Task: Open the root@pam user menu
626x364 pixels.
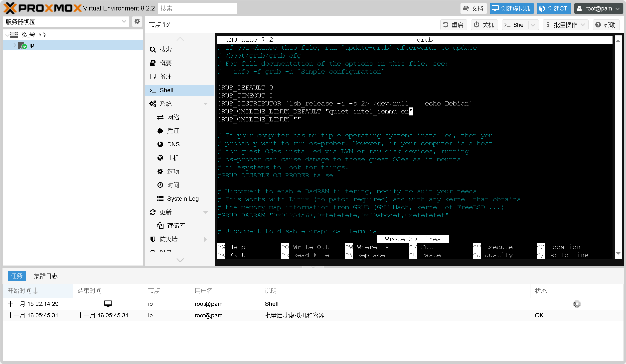Action: 598,8
